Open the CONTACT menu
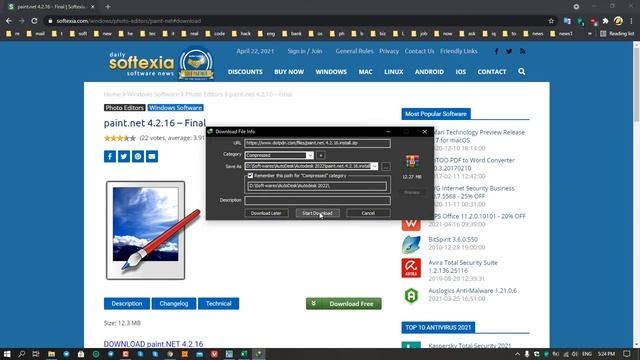640x360 pixels. (492, 72)
